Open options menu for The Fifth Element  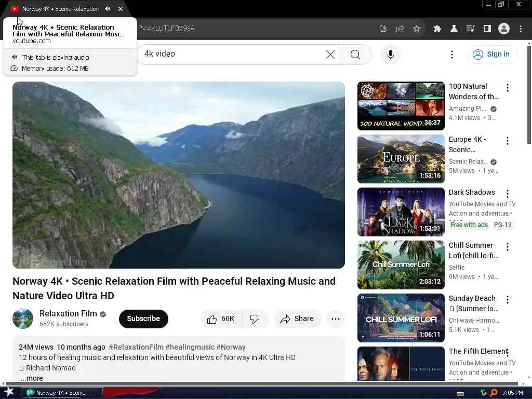[x=507, y=353]
